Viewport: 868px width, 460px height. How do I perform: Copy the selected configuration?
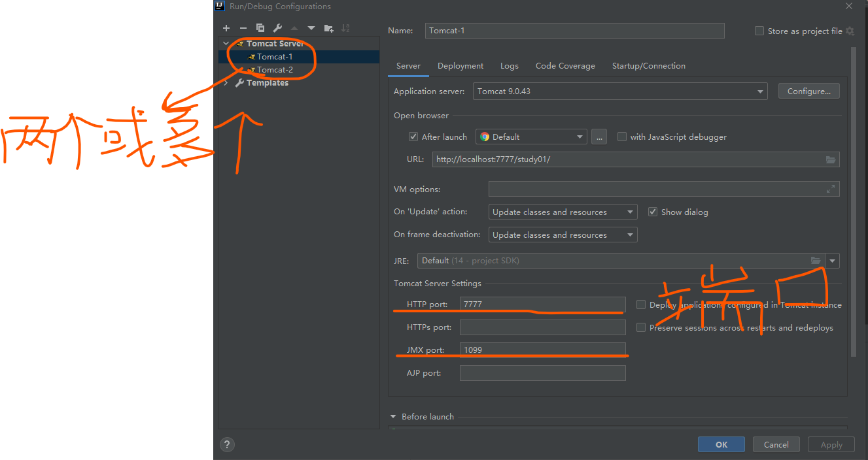point(260,28)
